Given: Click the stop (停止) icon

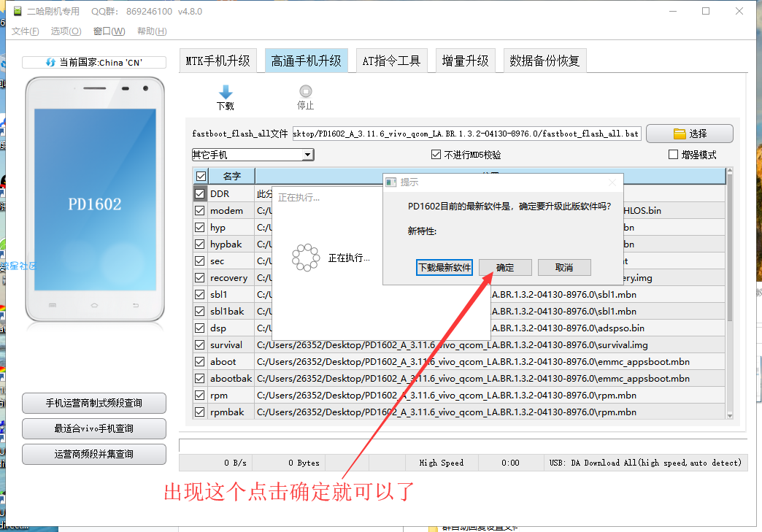Looking at the screenshot, I should (306, 90).
